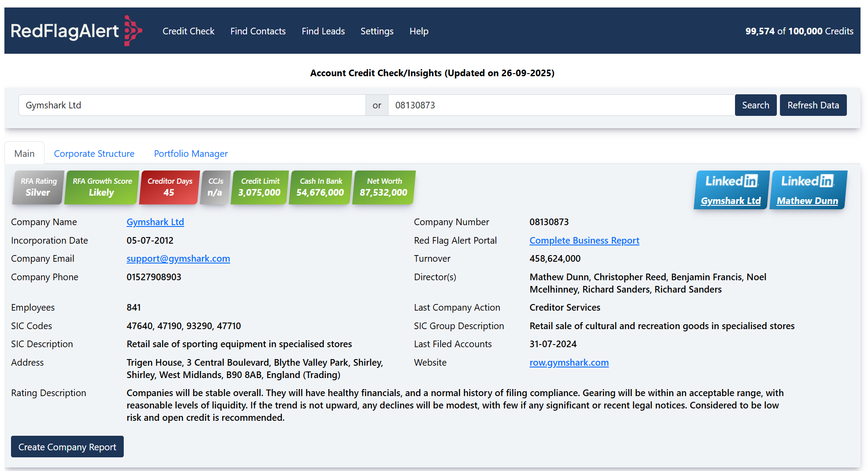The image size is (868, 471).
Task: Click the Director(s) label
Action: [435, 277]
